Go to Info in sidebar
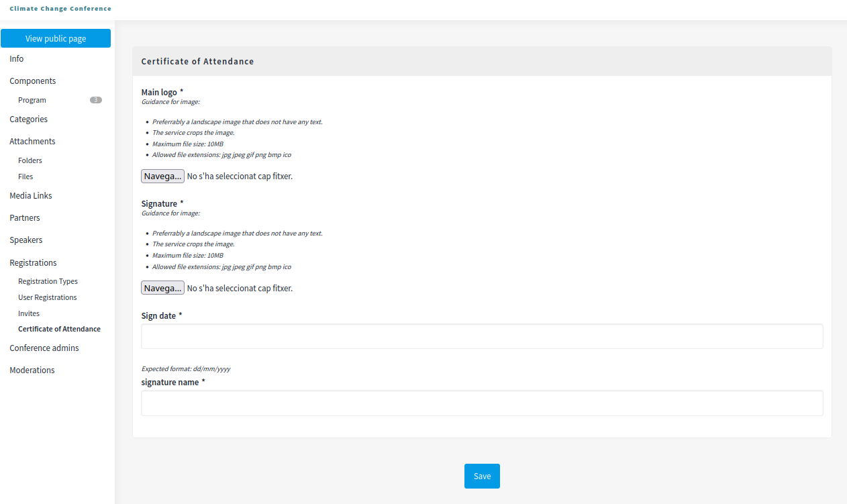847x504 pixels. (x=17, y=59)
